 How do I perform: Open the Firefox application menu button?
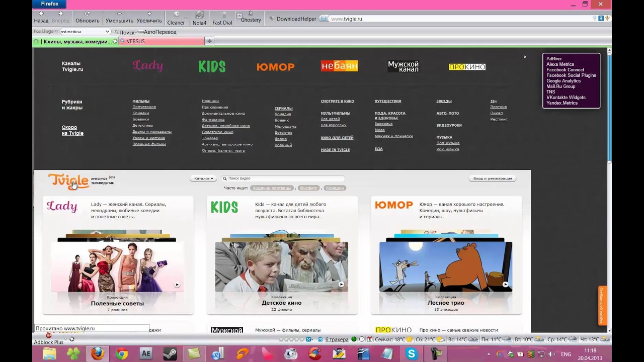49,4
